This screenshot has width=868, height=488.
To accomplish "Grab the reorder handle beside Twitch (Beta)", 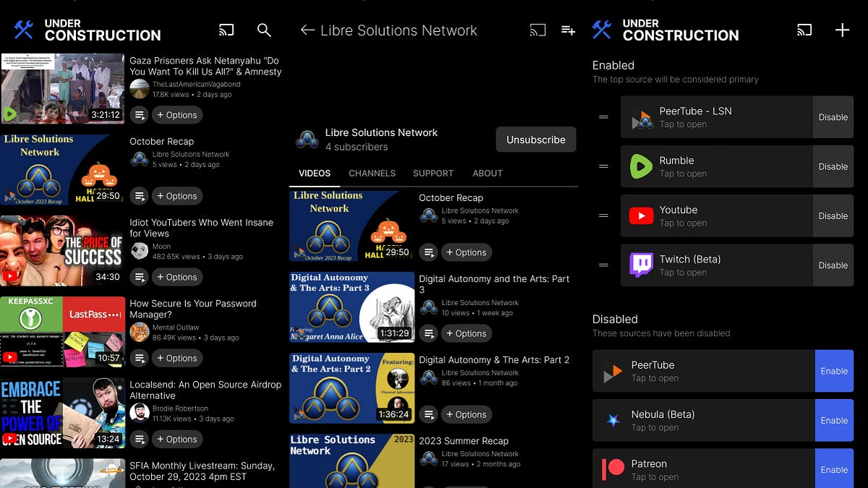I will [604, 265].
